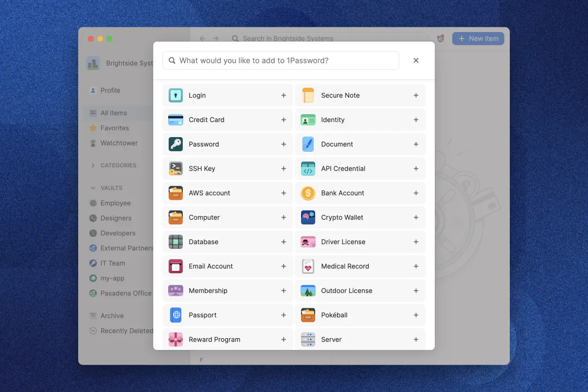588x392 pixels.
Task: Click the plus next to Identity
Action: [416, 120]
